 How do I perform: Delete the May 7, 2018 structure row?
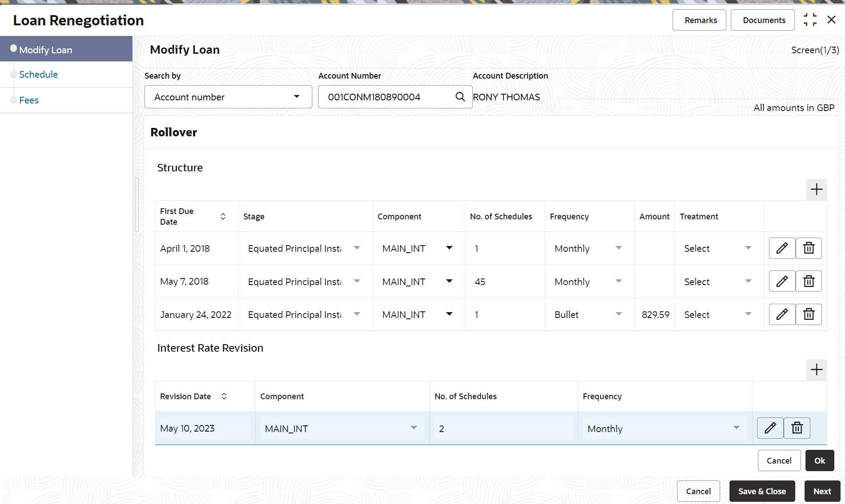809,282
